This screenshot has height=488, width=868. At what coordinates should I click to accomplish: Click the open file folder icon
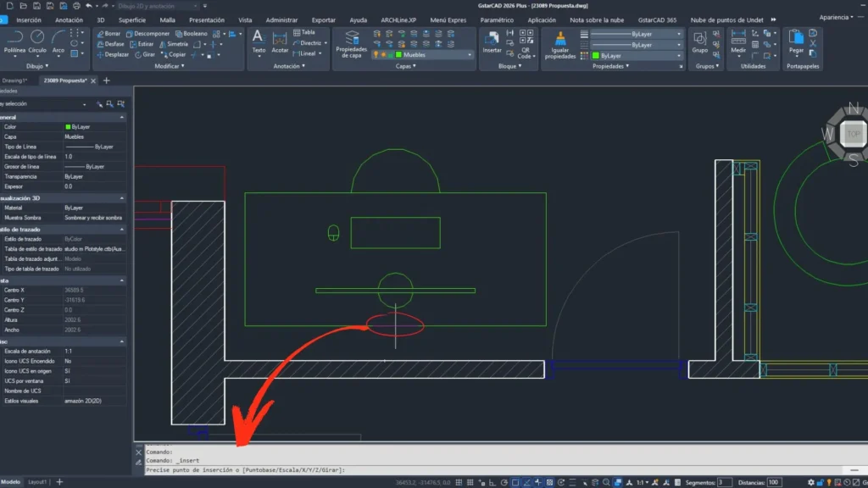point(23,6)
